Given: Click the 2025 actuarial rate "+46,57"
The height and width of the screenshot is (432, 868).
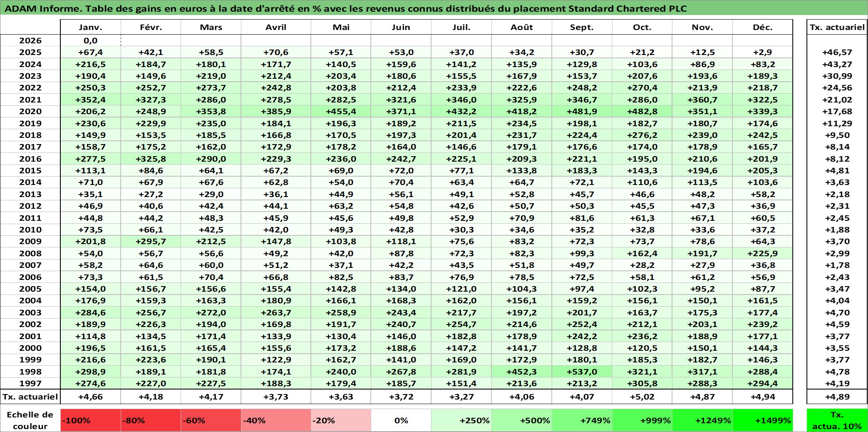Looking at the screenshot, I should tap(837, 52).
